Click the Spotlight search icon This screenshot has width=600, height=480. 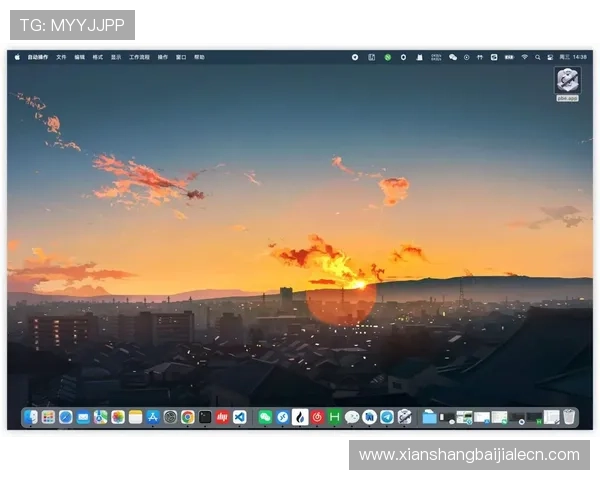click(537, 57)
